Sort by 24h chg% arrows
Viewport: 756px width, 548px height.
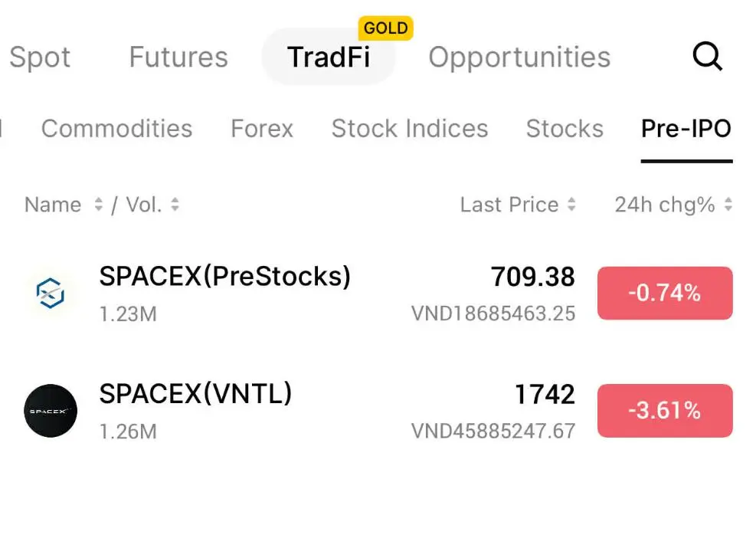[728, 205]
